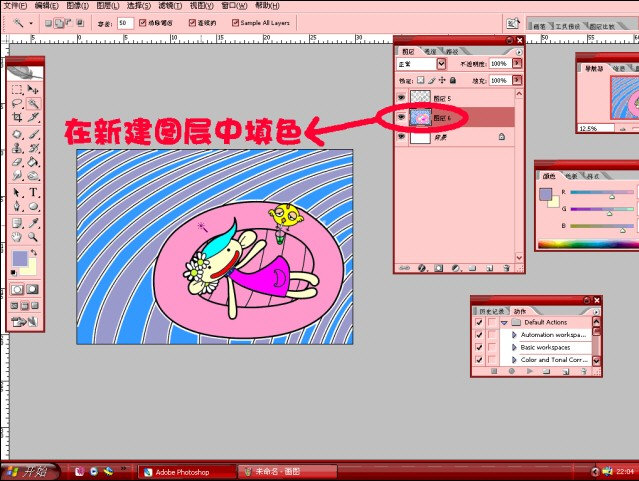
Task: Switch to Quick Mask mode
Action: 33,289
